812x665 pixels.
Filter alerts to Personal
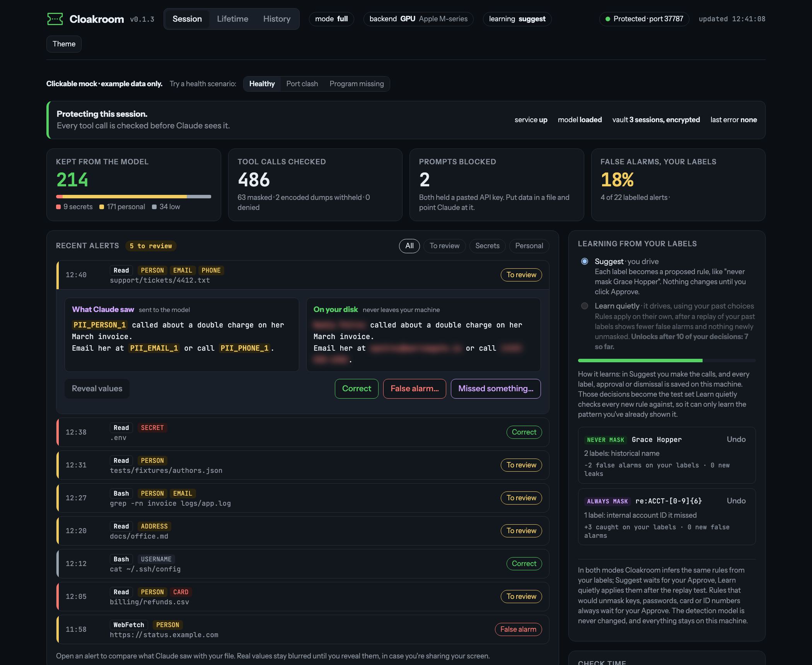click(x=529, y=246)
